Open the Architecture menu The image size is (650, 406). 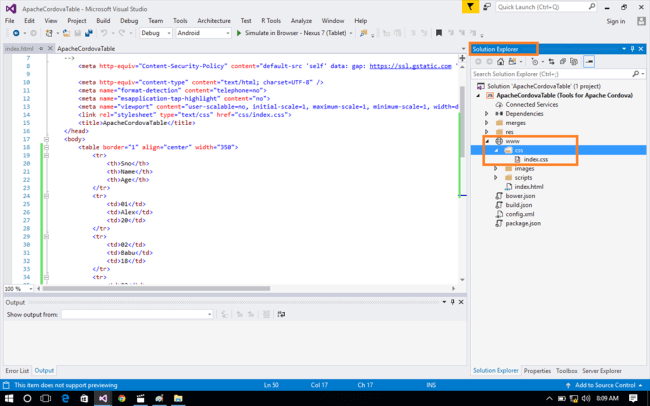(x=213, y=20)
